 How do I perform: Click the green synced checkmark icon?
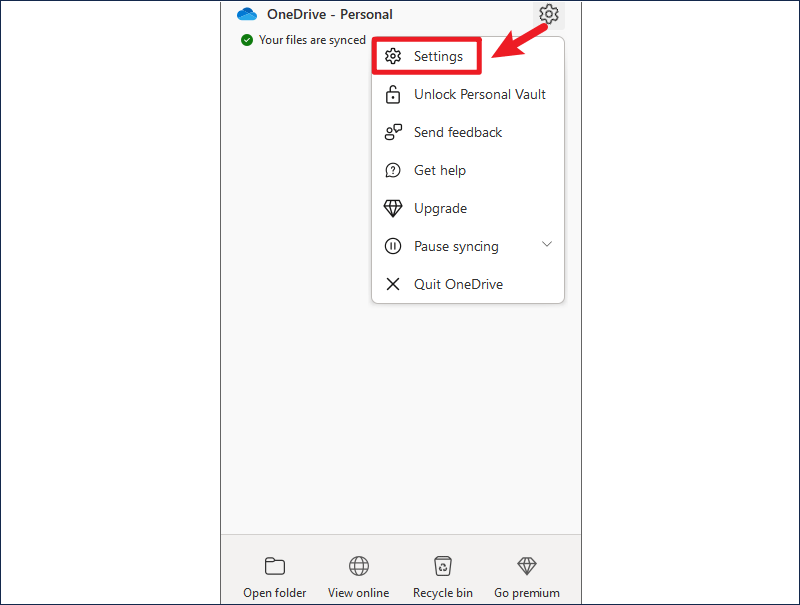(247, 40)
